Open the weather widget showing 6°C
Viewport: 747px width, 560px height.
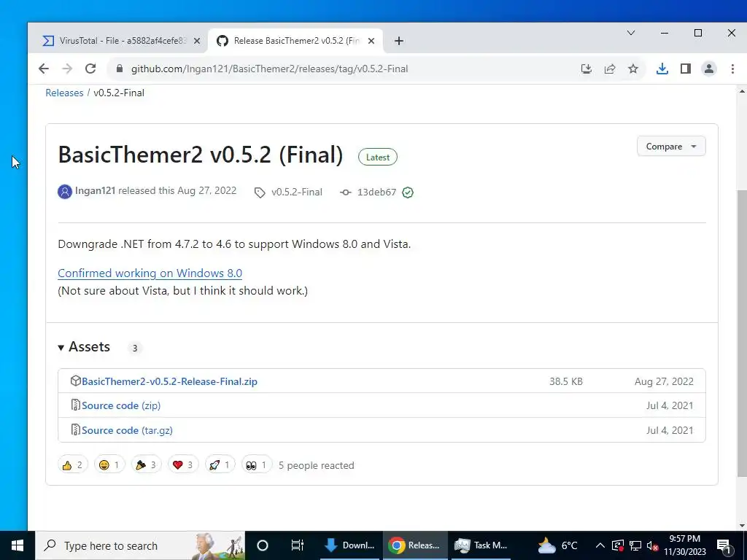click(x=557, y=545)
